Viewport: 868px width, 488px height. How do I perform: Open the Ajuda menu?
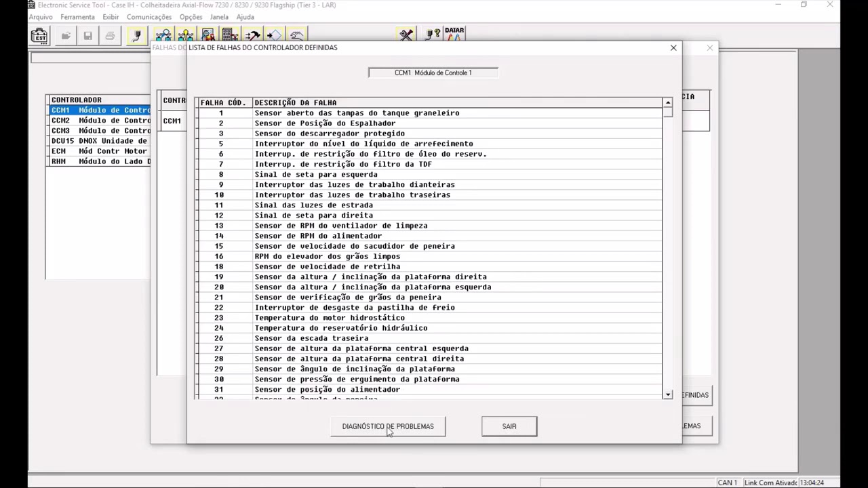tap(245, 17)
